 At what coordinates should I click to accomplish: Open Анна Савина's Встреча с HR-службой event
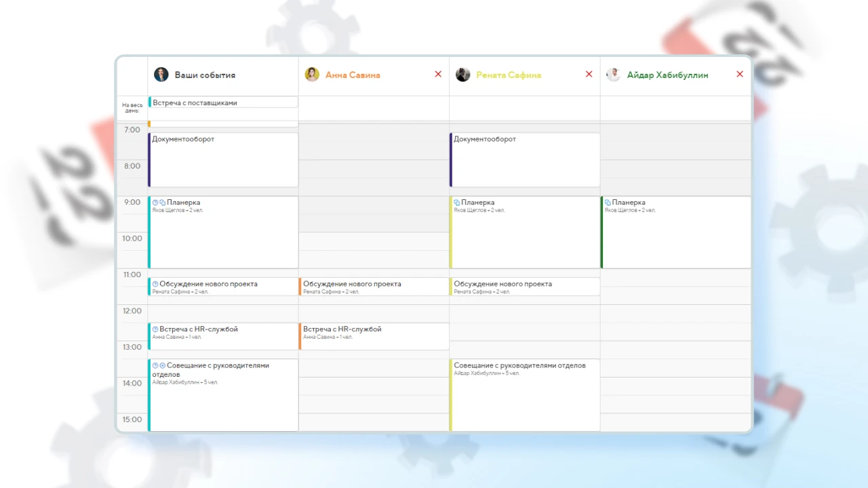pyautogui.click(x=374, y=336)
